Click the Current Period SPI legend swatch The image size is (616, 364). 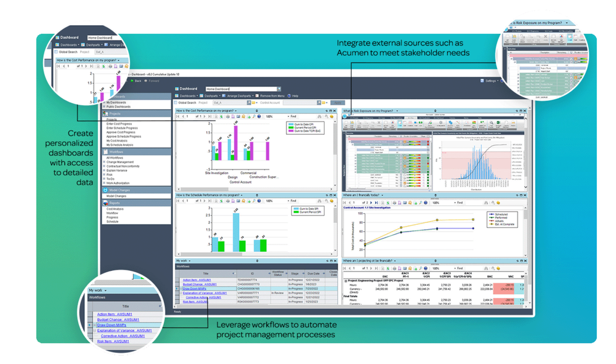pyautogui.click(x=296, y=212)
